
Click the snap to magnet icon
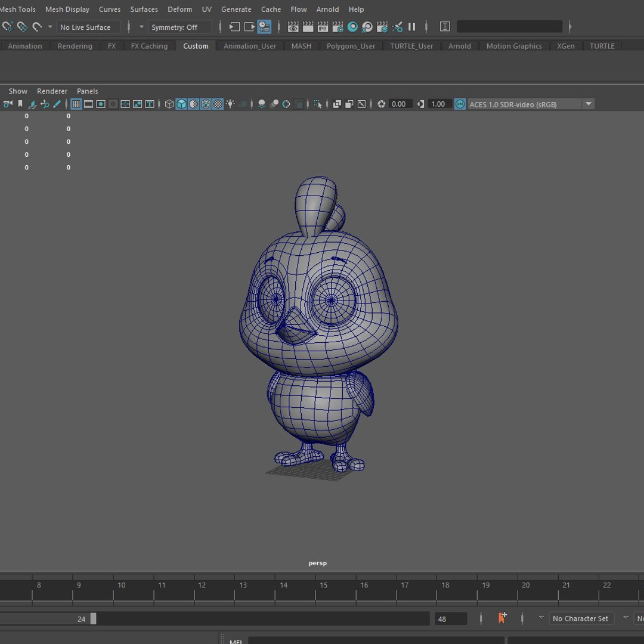[x=38, y=27]
